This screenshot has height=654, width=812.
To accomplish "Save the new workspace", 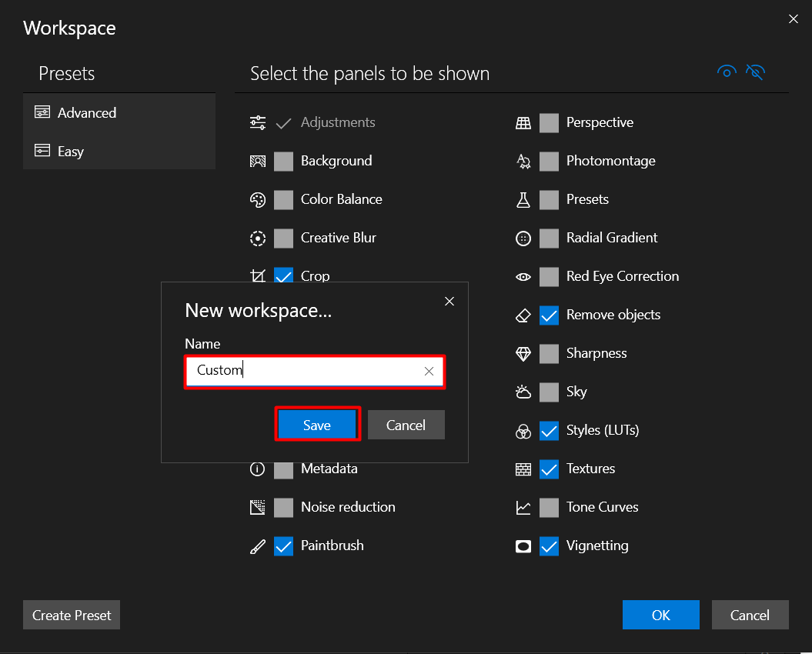I will [317, 425].
